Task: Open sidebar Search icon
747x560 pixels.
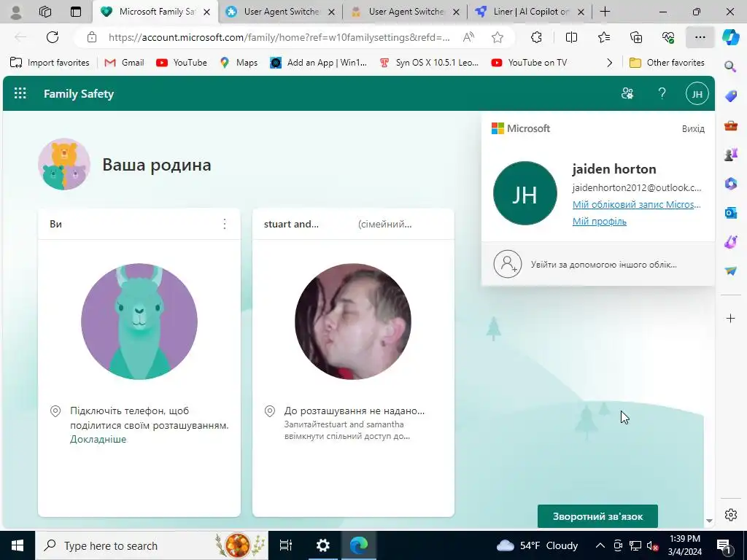Action: [730, 66]
